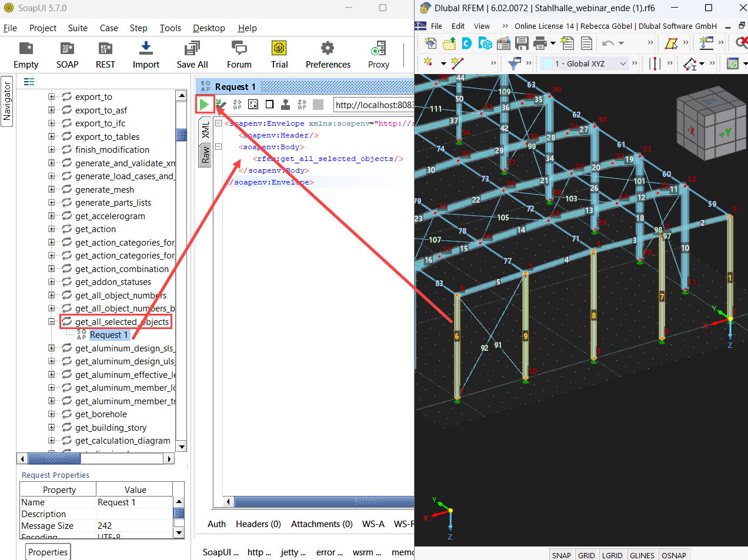Enable the SNAP toggle in RFEM's status bar
The height and width of the screenshot is (560, 748).
click(561, 555)
